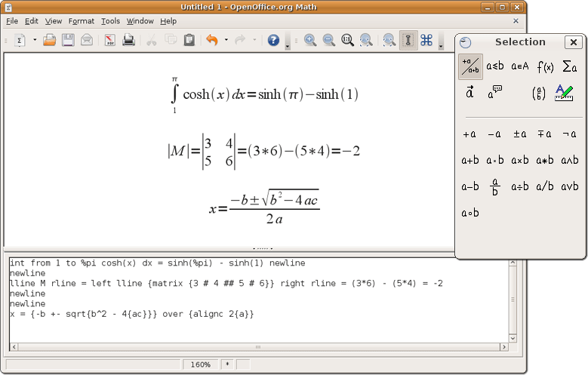
Task: Insert the division fraction a over b
Action: pyautogui.click(x=495, y=186)
